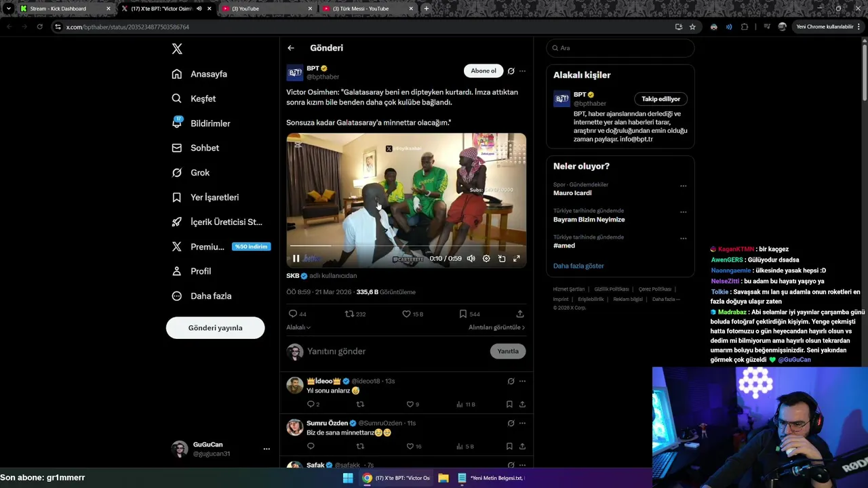868x488 pixels.
Task: Go back with the arrow next to Gönderi
Action: [291, 48]
